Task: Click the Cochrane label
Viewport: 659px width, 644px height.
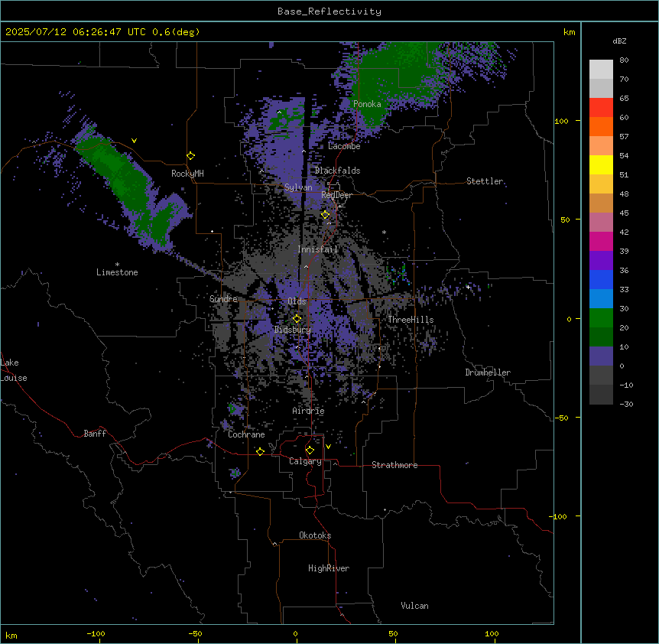Action: point(246,434)
